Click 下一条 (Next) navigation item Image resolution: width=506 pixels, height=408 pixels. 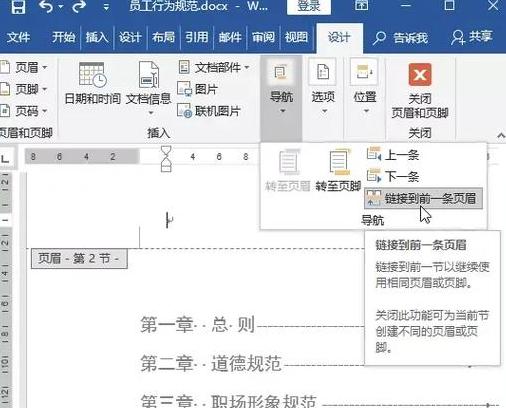click(x=393, y=176)
